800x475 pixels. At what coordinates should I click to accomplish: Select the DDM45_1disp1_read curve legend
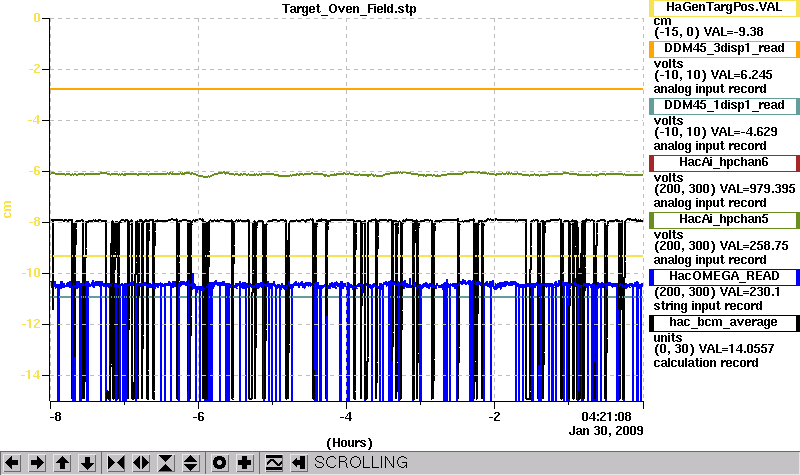724,106
